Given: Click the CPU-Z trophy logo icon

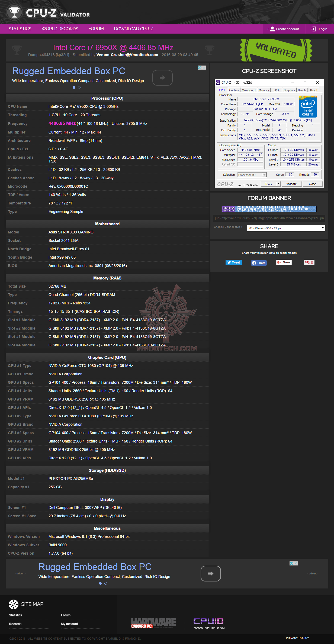Looking at the screenshot, I should [x=14, y=12].
